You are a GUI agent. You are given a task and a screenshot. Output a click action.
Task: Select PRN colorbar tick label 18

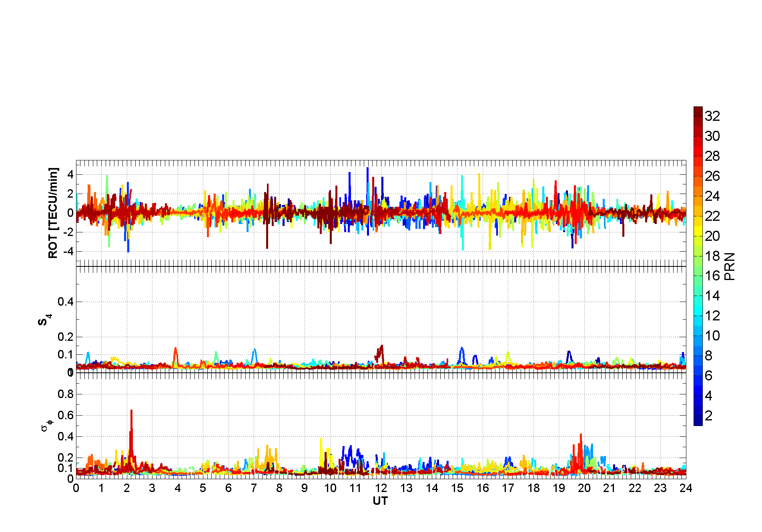click(712, 256)
